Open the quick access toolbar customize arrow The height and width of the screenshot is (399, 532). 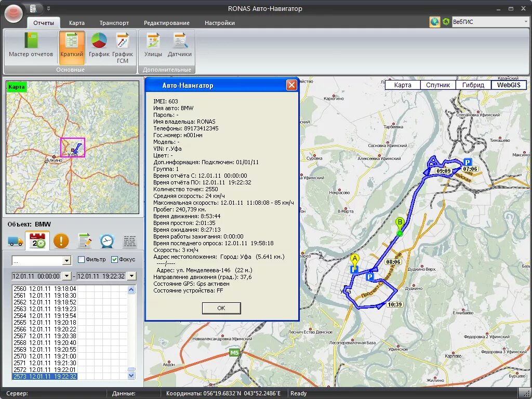pyautogui.click(x=48, y=8)
